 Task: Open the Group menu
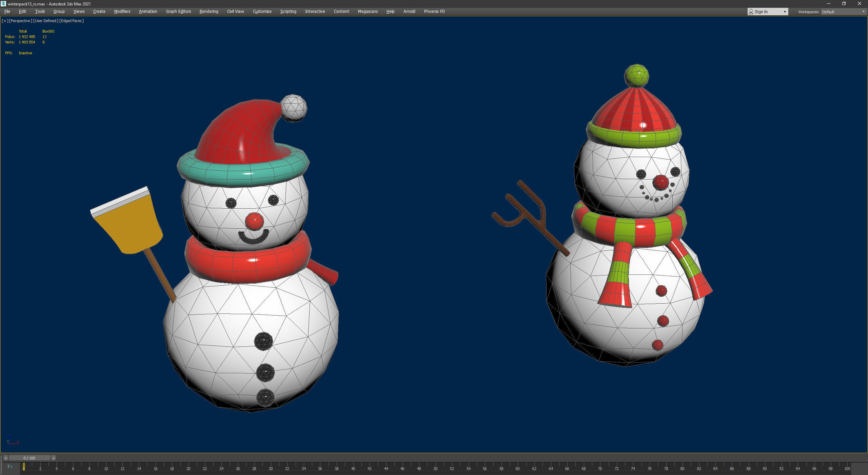click(59, 12)
